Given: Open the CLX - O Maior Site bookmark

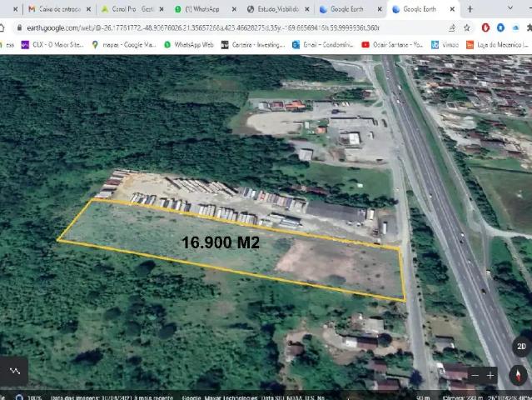Looking at the screenshot, I should (x=52, y=44).
